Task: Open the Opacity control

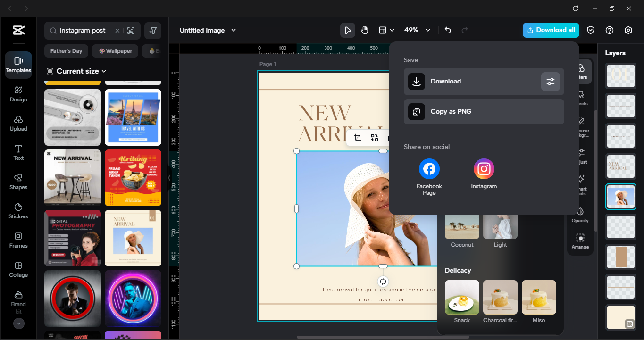Action: pos(579,212)
